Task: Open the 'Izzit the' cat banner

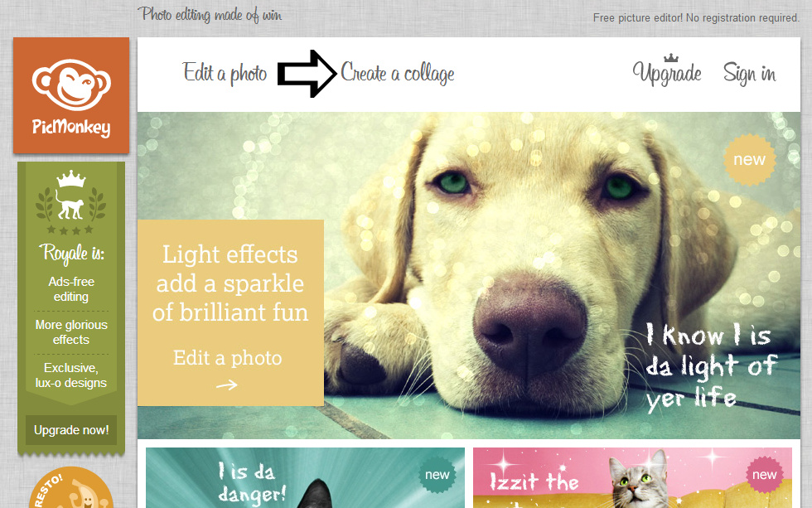Action: [x=632, y=477]
